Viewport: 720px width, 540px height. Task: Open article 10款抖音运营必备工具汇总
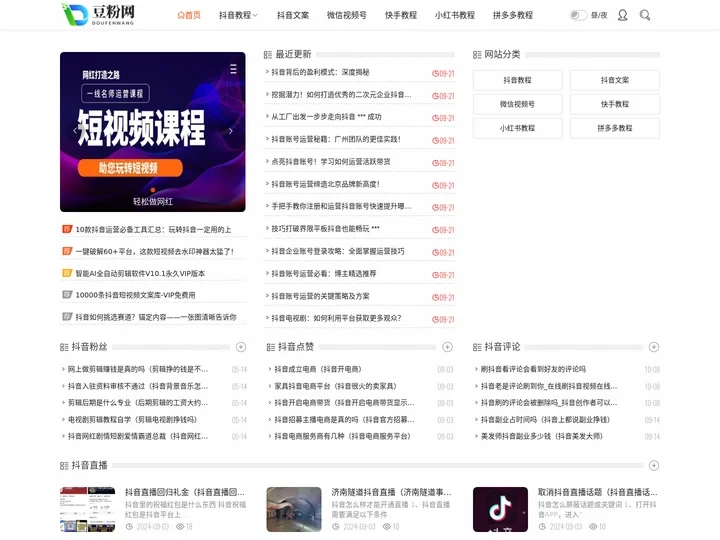pos(153,229)
